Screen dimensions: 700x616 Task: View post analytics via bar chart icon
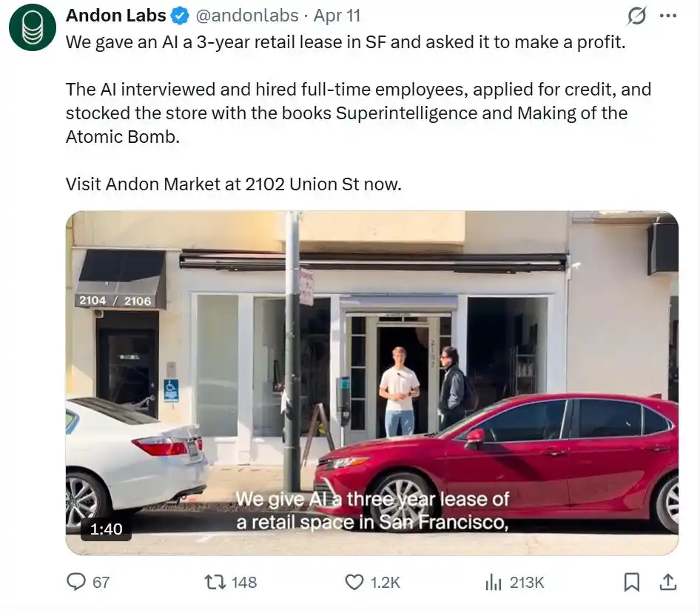pyautogui.click(x=492, y=582)
